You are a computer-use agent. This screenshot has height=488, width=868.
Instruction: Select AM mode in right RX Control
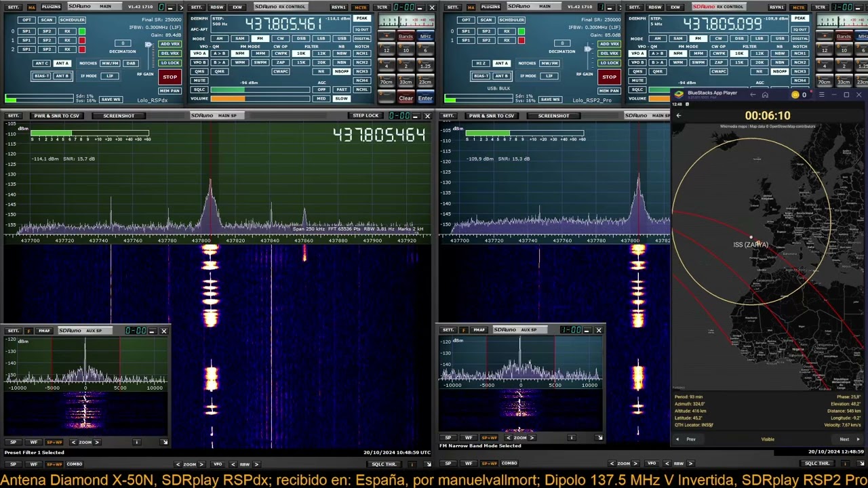(657, 39)
